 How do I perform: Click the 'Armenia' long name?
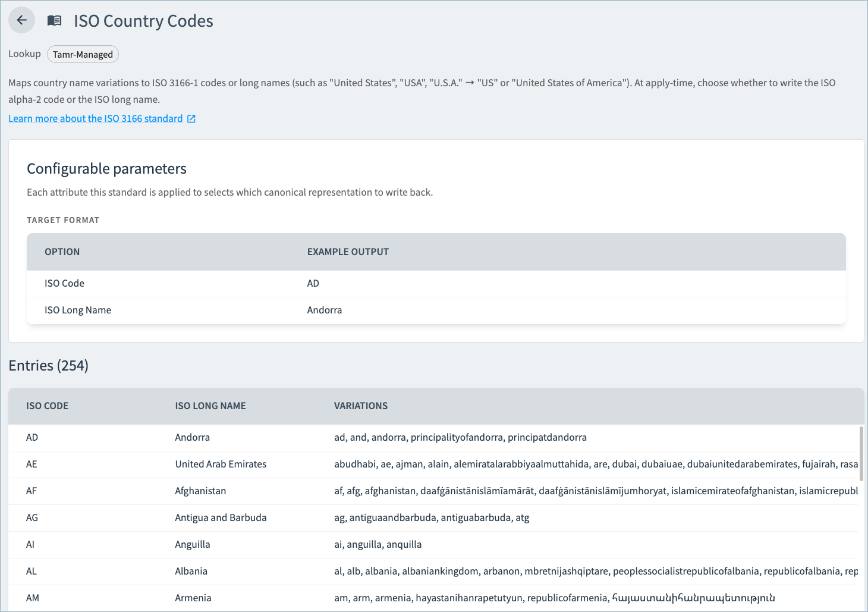coord(193,598)
